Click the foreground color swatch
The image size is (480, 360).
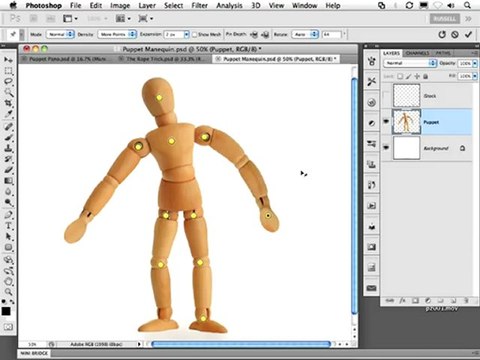pyautogui.click(x=6, y=311)
